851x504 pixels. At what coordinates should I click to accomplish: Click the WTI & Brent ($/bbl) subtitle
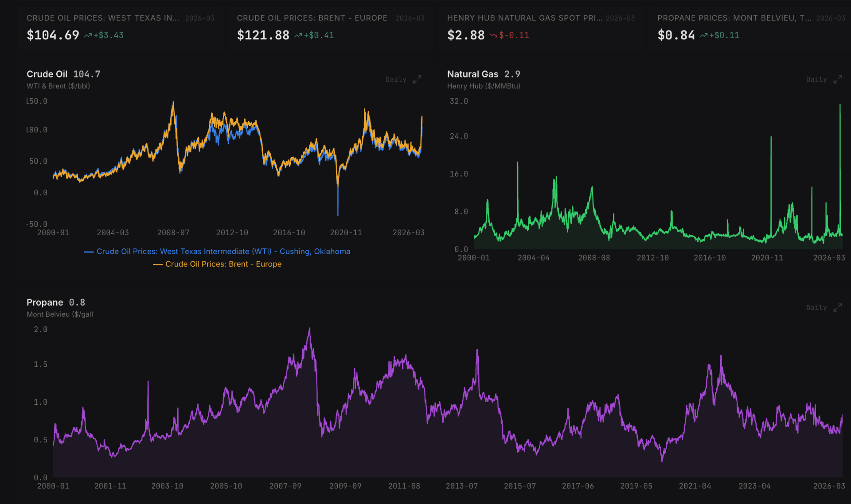(58, 86)
